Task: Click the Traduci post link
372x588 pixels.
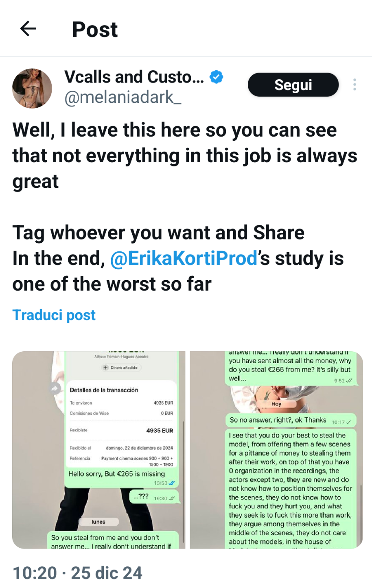Action: (54, 315)
